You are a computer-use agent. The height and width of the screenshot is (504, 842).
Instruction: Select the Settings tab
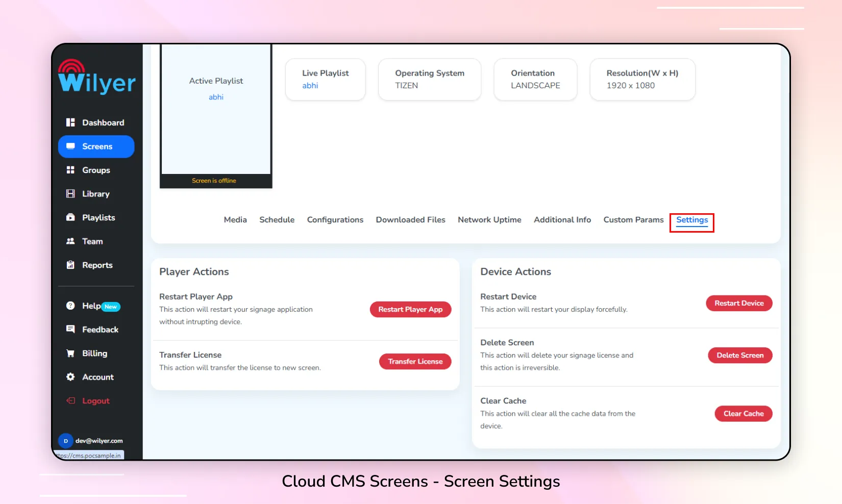tap(692, 220)
